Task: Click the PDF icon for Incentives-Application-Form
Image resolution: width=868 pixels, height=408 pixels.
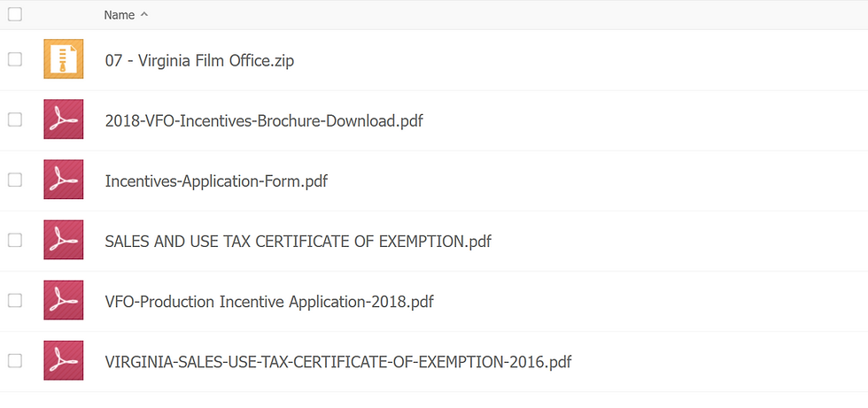Action: tap(64, 179)
